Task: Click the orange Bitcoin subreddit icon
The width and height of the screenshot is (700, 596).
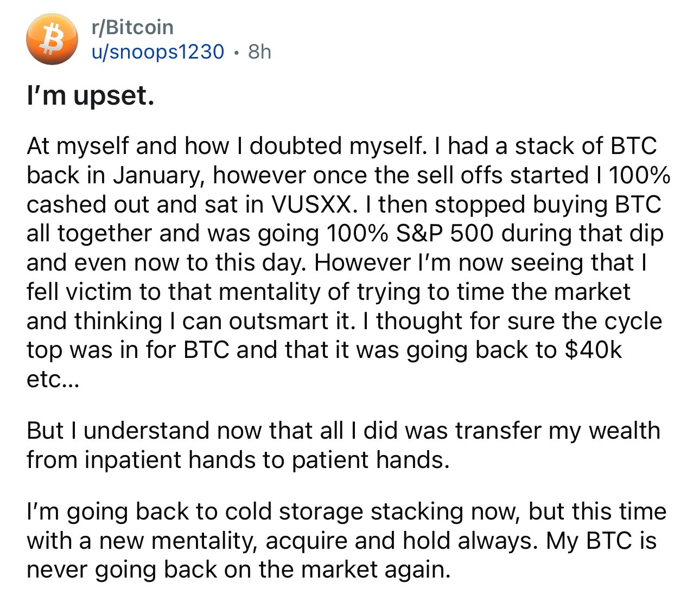Action: coord(52,39)
